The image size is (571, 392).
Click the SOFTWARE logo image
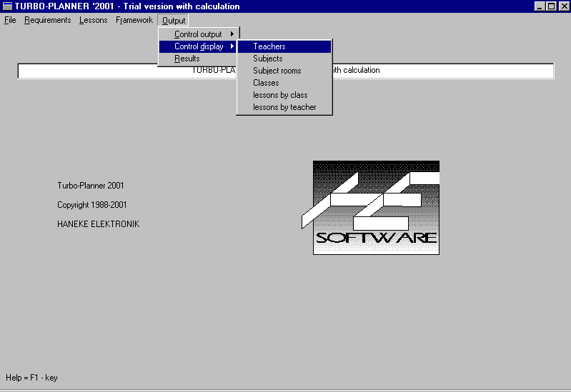tap(371, 208)
